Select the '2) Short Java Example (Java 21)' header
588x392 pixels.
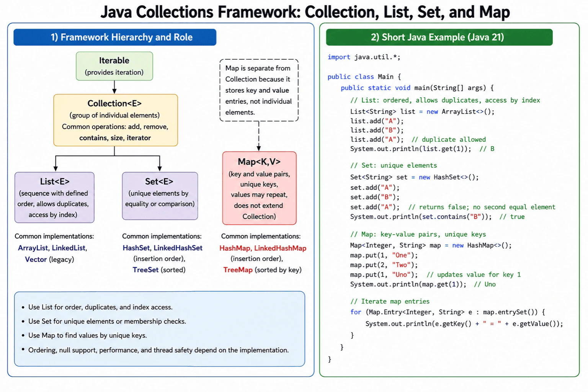(439, 37)
